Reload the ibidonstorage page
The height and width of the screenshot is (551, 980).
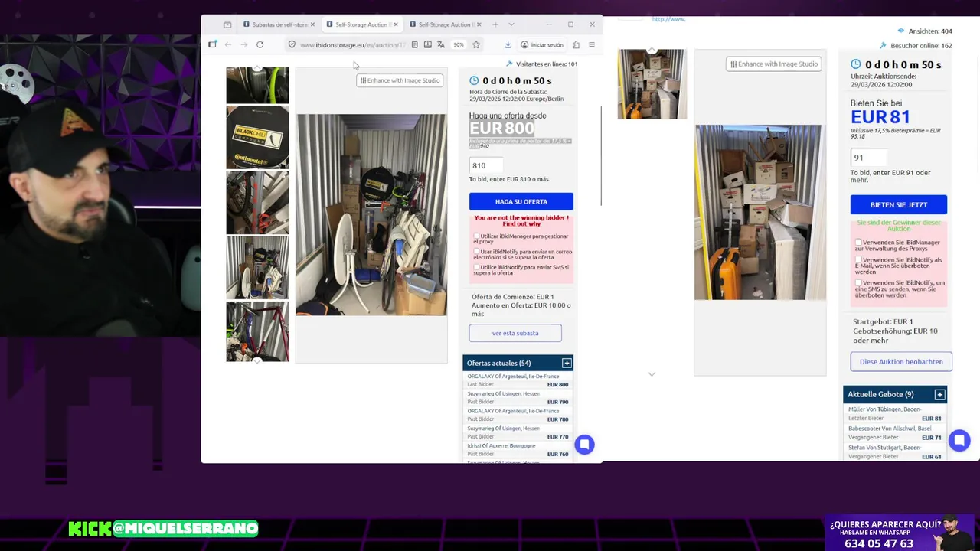coord(260,44)
